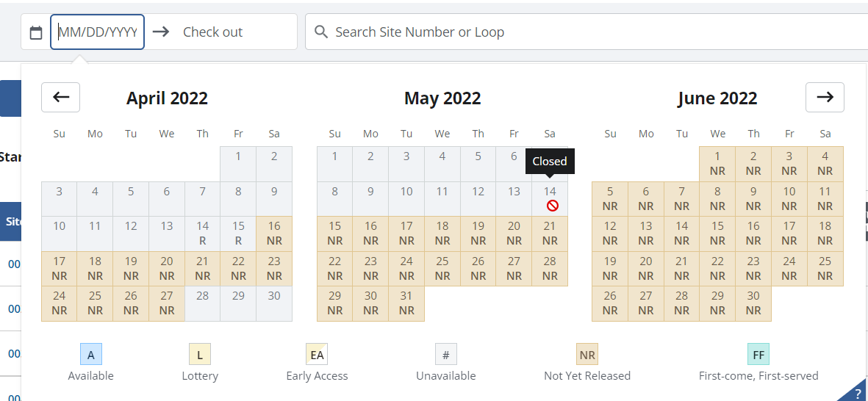Screen dimensions: 868x401
Task: Click the search magnifier icon
Action: [321, 32]
